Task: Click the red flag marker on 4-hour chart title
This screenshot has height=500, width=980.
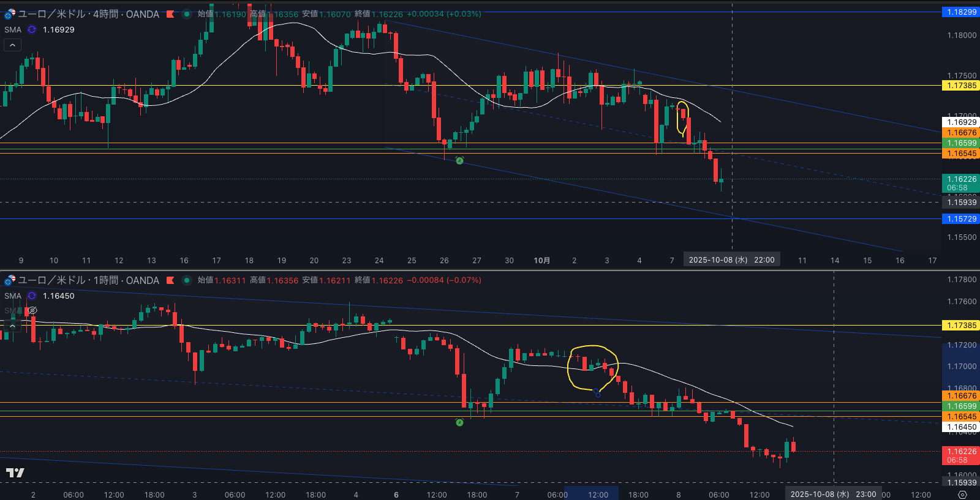Action: point(170,14)
